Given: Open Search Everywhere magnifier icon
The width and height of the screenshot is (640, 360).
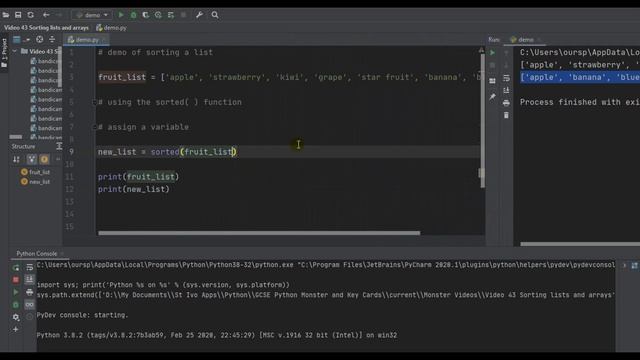Looking at the screenshot, I should coord(215,15).
